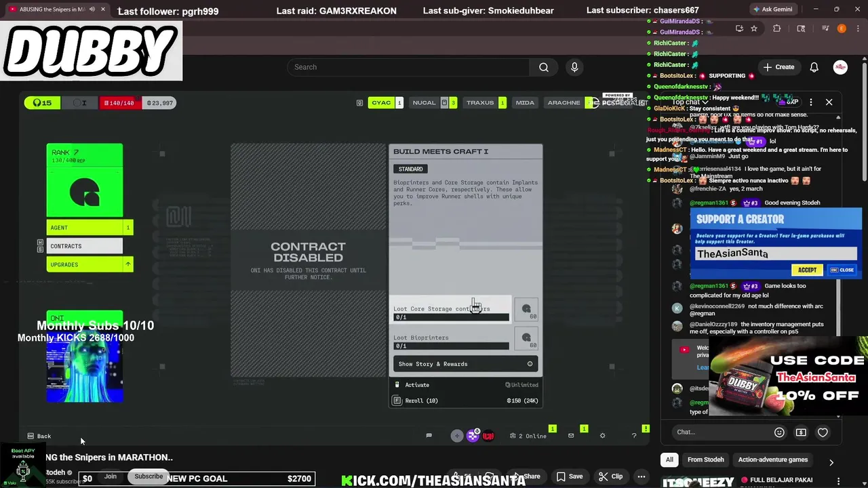Select the All filter chip
This screenshot has width=868, height=488.
(x=669, y=460)
